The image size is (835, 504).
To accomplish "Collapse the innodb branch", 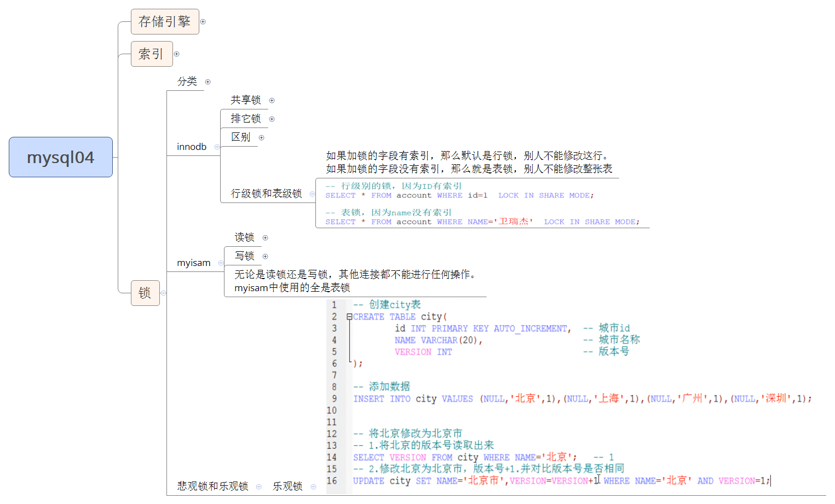I will tap(217, 147).
